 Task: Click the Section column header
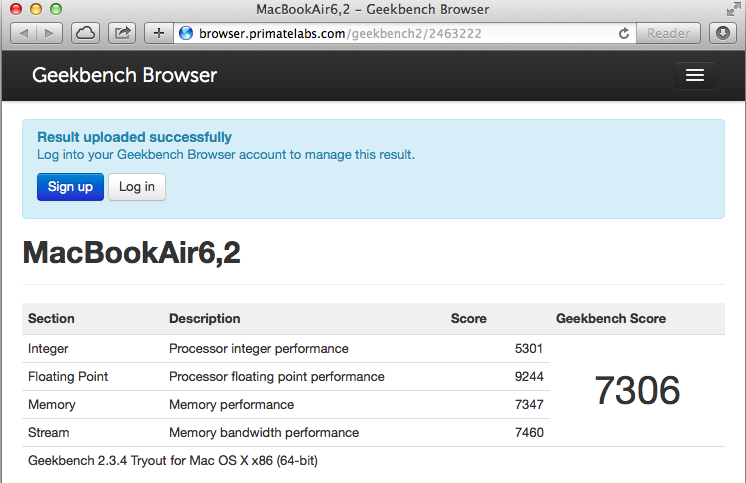pos(51,319)
